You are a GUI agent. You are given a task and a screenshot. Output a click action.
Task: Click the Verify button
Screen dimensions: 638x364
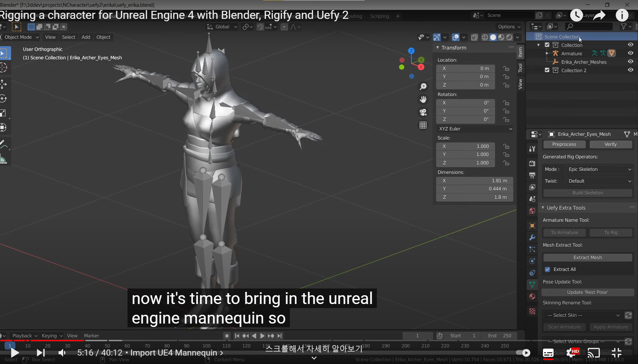[610, 144]
